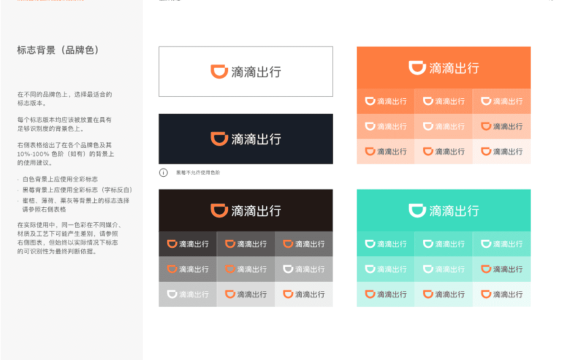Click the paragraph starting 在不同的品牌色上
The height and width of the screenshot is (360, 570).
pos(65,99)
